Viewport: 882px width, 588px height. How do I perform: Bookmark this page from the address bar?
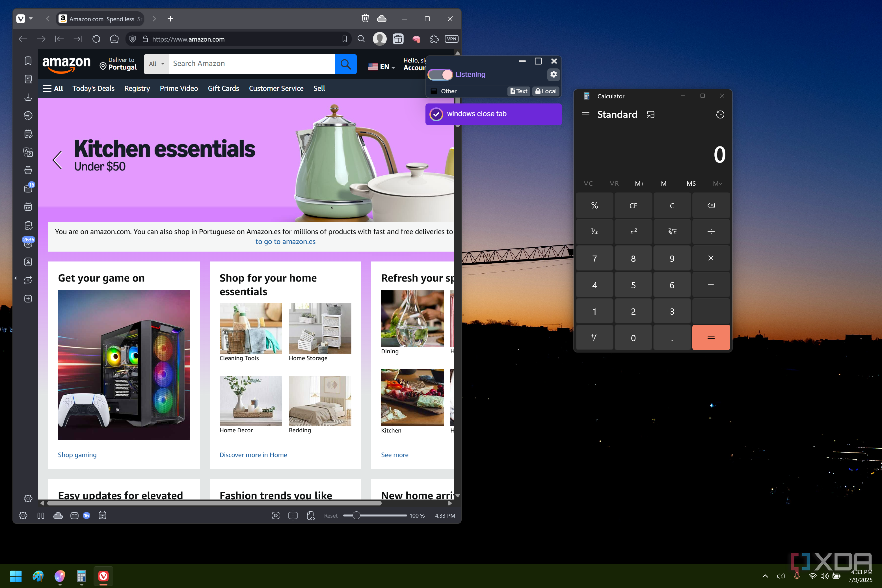[x=344, y=39]
